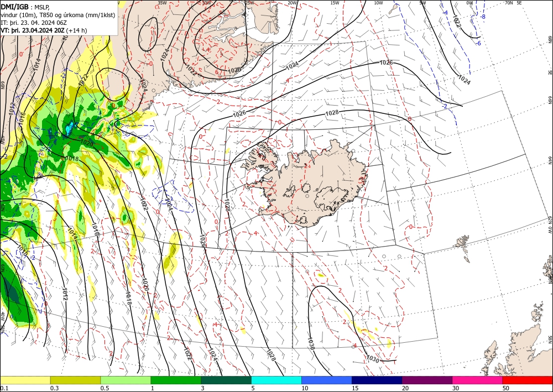The width and height of the screenshot is (553, 392).
Task: Select the pink 30–50 legend swatch
Action: 478,380
